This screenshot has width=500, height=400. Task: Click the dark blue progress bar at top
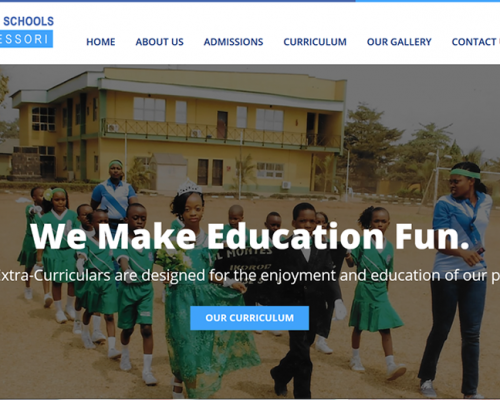(x=178, y=1)
